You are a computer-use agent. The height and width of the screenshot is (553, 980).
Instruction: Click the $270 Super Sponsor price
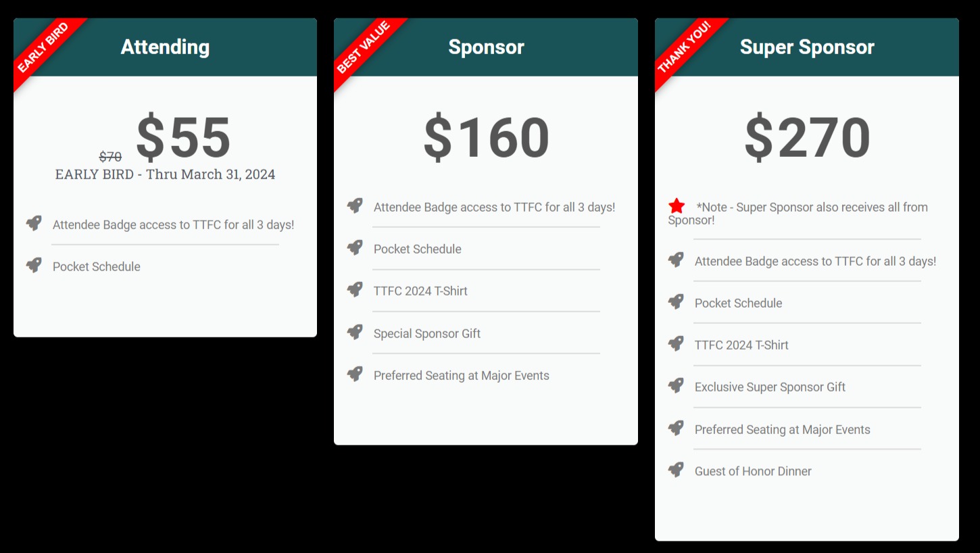[x=807, y=138]
